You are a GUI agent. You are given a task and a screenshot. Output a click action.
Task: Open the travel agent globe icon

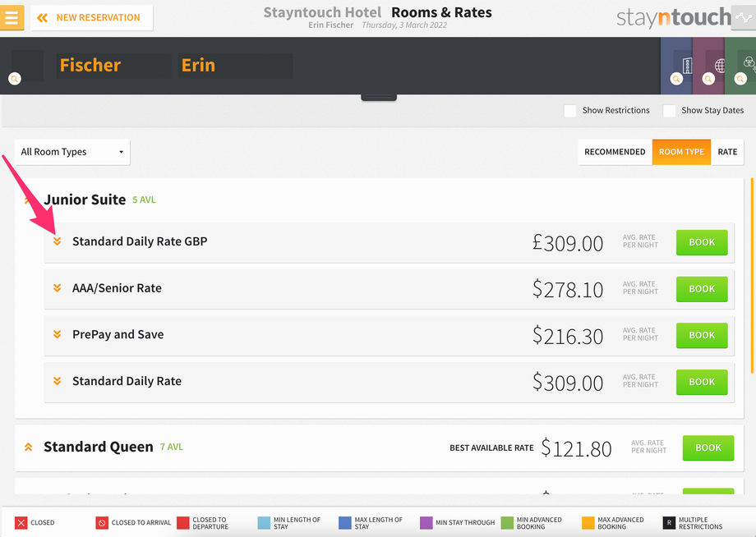coord(720,66)
